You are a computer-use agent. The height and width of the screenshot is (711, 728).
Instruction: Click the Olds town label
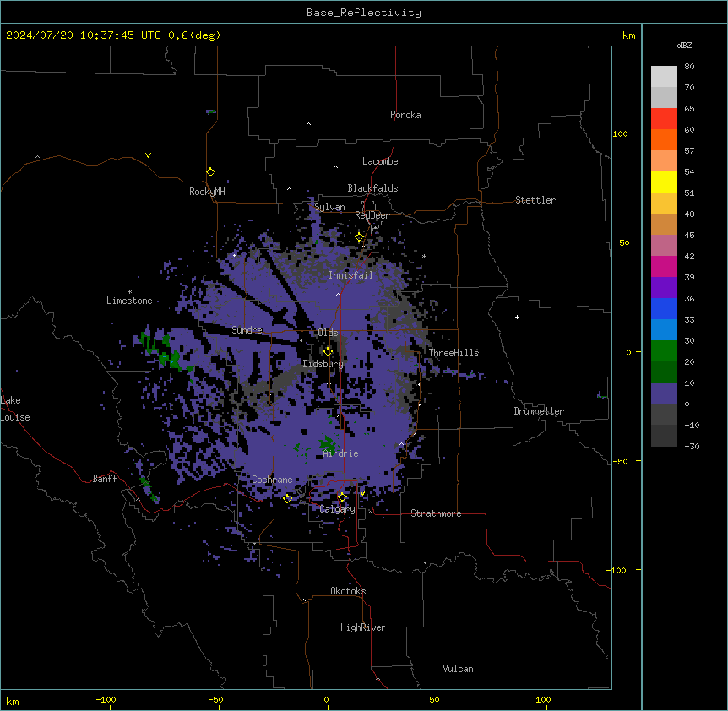coord(328,333)
